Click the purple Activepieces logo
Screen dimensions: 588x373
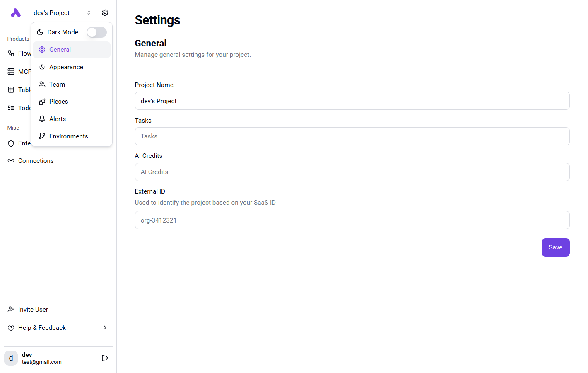pyautogui.click(x=16, y=13)
